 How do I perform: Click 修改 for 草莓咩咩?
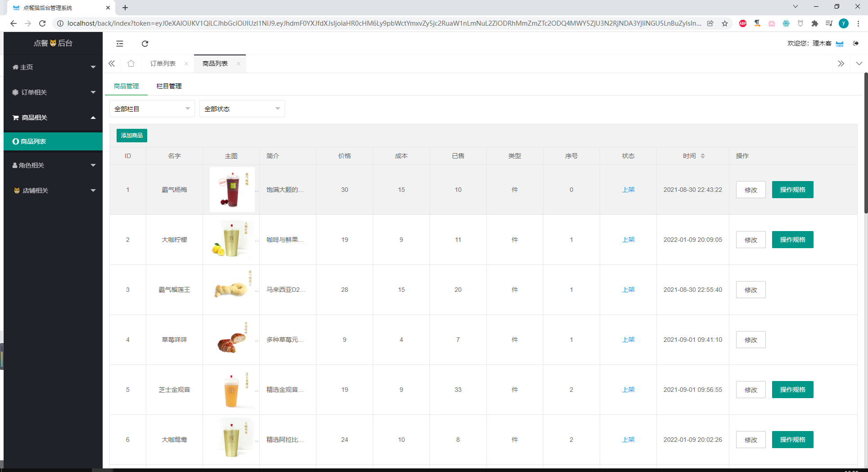(751, 340)
